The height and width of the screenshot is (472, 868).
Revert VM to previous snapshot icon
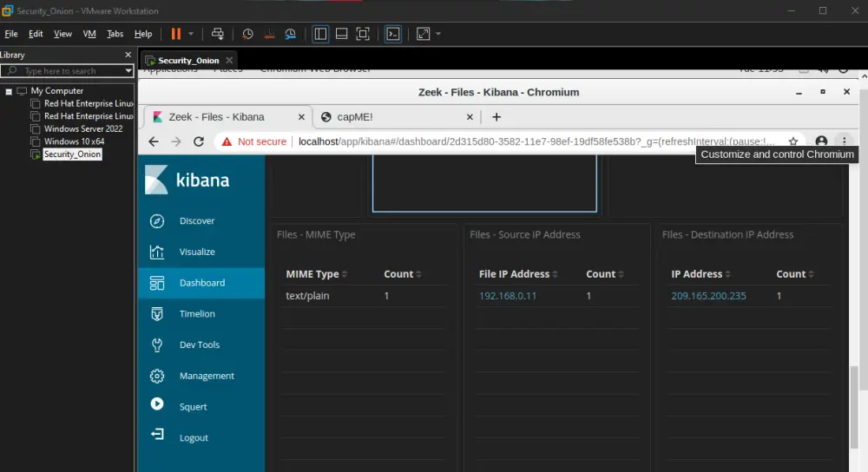(269, 34)
